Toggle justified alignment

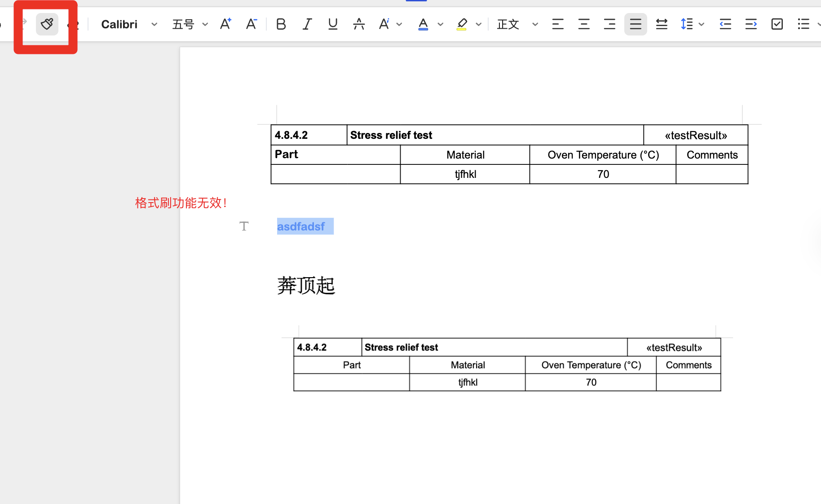636,24
